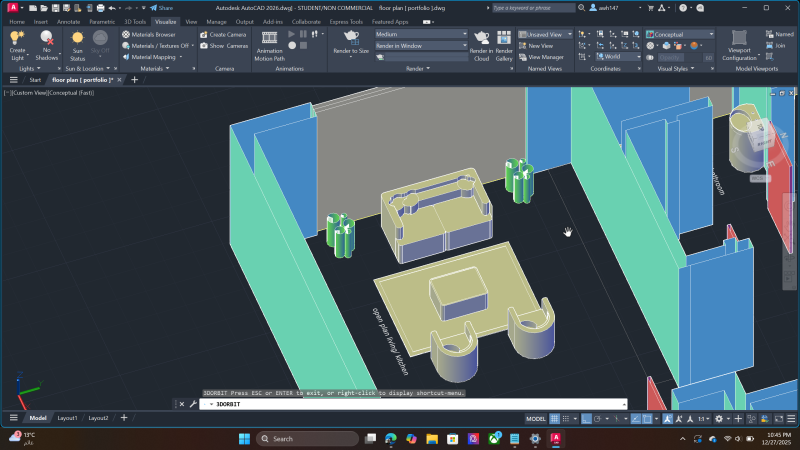Click the Create Light tool
Image resolution: width=800 pixels, height=450 pixels.
coord(17,44)
